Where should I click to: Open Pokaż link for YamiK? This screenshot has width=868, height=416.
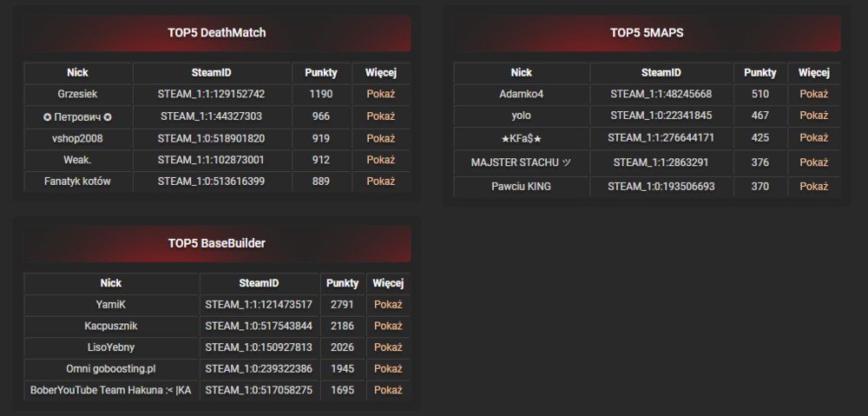point(388,305)
